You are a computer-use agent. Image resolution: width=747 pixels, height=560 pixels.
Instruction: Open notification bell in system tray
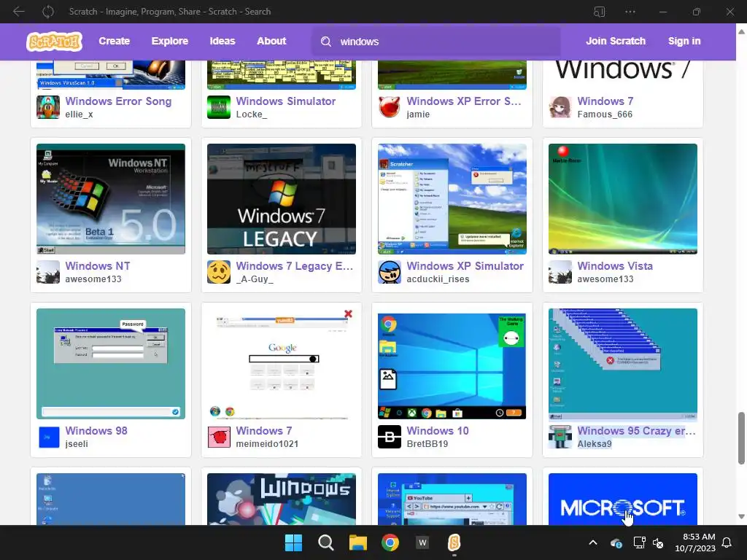[x=727, y=542]
